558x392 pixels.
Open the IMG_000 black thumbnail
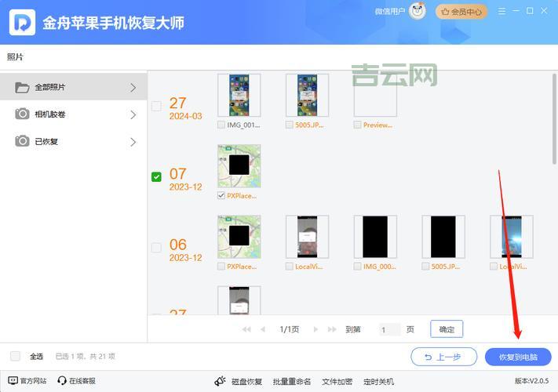(x=375, y=237)
